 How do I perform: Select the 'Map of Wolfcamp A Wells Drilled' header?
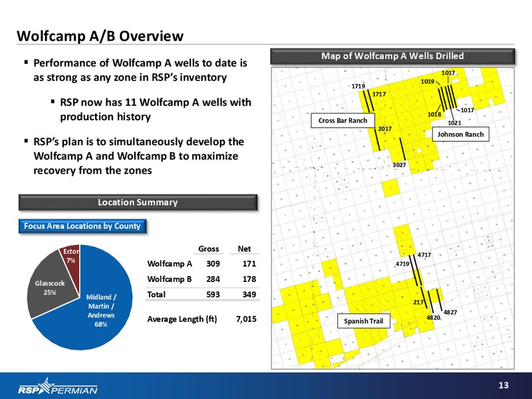coord(392,56)
